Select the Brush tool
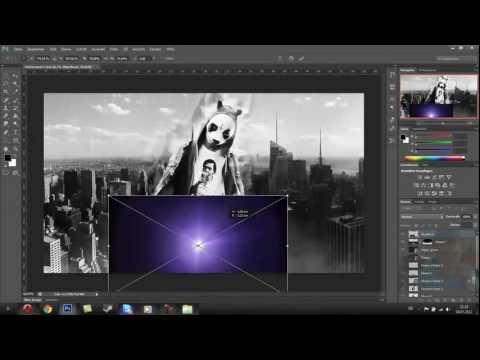This screenshot has height=360, width=480. click(15, 100)
